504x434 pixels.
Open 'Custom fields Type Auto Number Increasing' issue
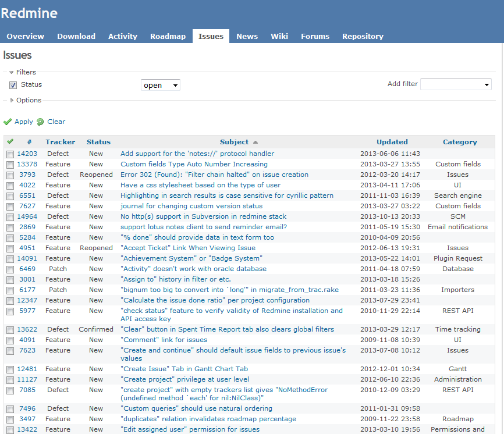point(194,164)
